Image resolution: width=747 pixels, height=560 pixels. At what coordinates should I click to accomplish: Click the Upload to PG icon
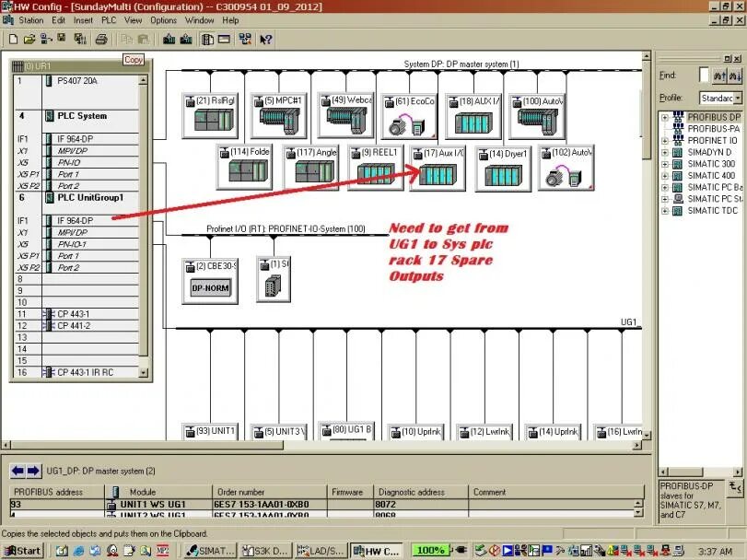[x=186, y=39]
